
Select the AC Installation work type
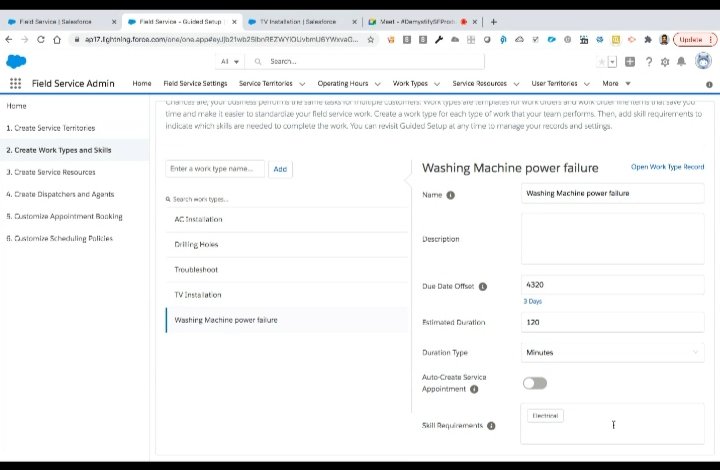click(287, 219)
